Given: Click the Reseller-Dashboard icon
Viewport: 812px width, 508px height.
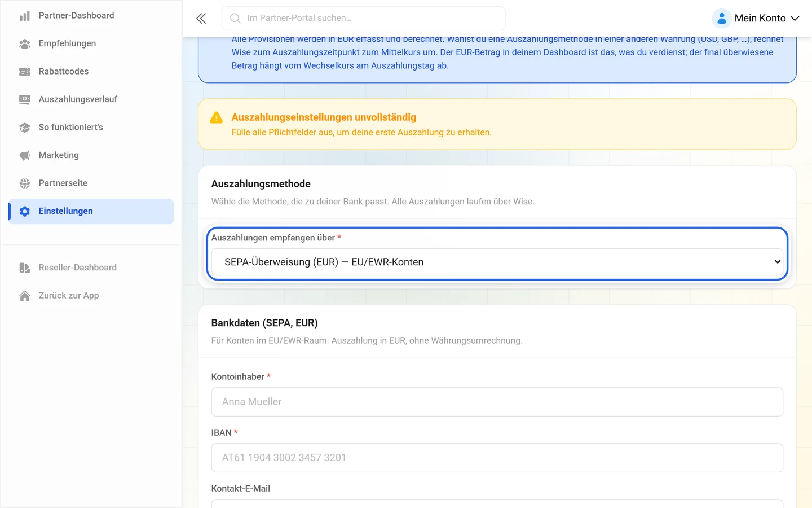Looking at the screenshot, I should (x=25, y=268).
